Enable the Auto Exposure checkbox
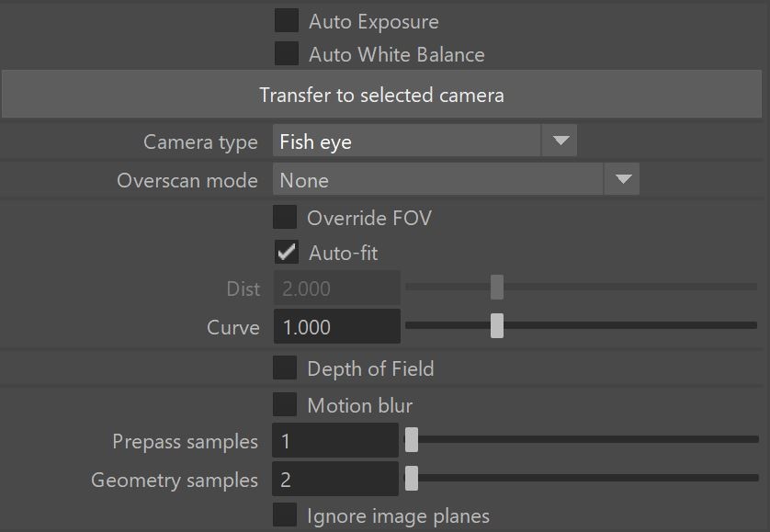The width and height of the screenshot is (770, 532). pyautogui.click(x=287, y=20)
